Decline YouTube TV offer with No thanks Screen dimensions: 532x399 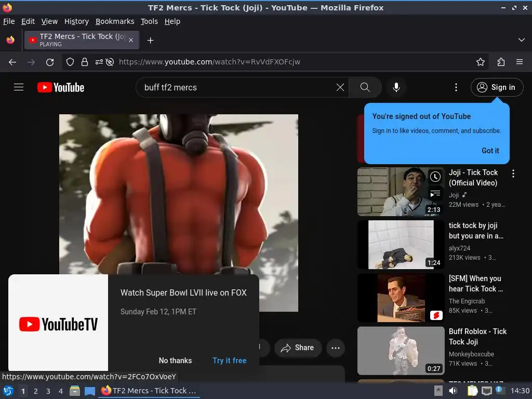click(x=175, y=361)
